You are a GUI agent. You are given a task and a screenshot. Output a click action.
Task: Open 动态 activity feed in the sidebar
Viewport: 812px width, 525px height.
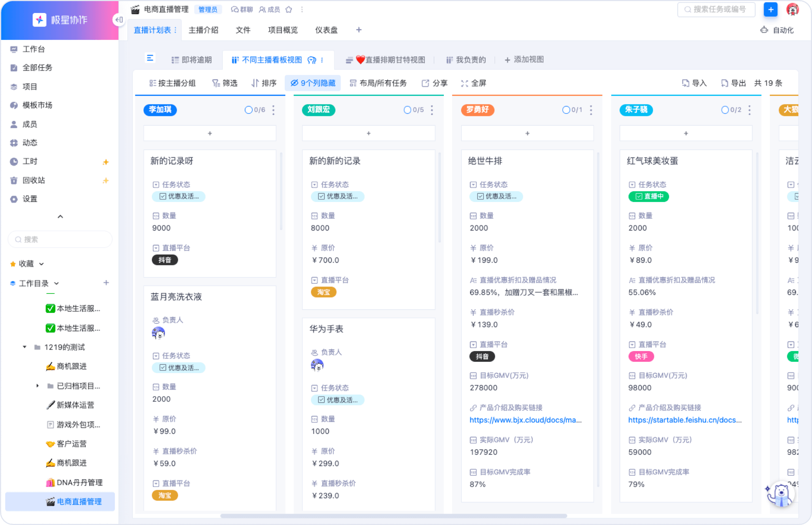[30, 143]
